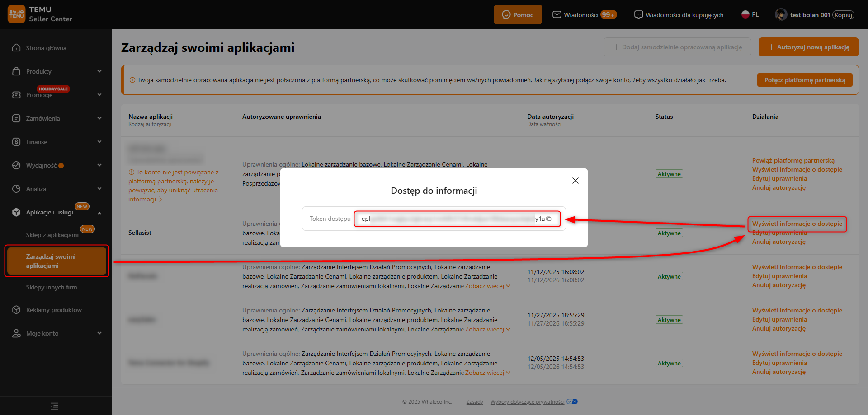Collapse the Aplikacje i usługi section
Image resolution: width=868 pixels, height=415 pixels.
pos(99,213)
